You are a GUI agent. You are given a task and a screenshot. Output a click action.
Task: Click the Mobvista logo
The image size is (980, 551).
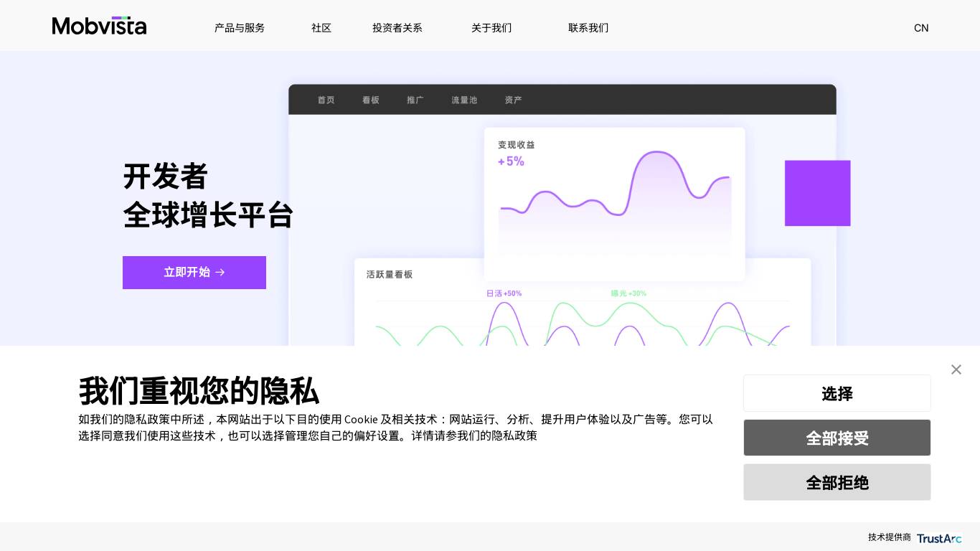(x=99, y=26)
